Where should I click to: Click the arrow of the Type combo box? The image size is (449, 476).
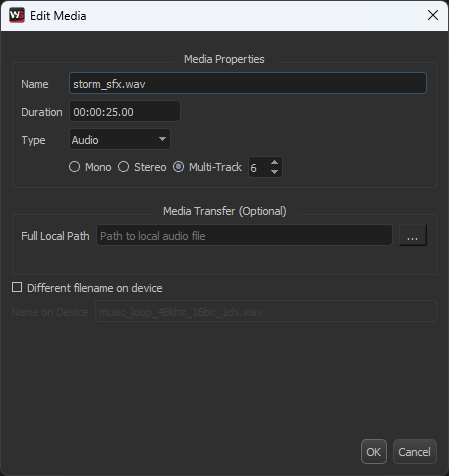tap(162, 139)
